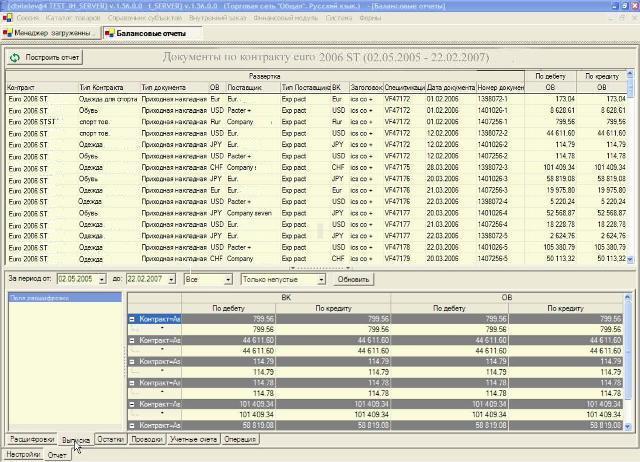Image resolution: width=640 pixels, height=462 pixels.
Task: Click down arrow of lower summary table scrollbar
Action: pyautogui.click(x=628, y=426)
